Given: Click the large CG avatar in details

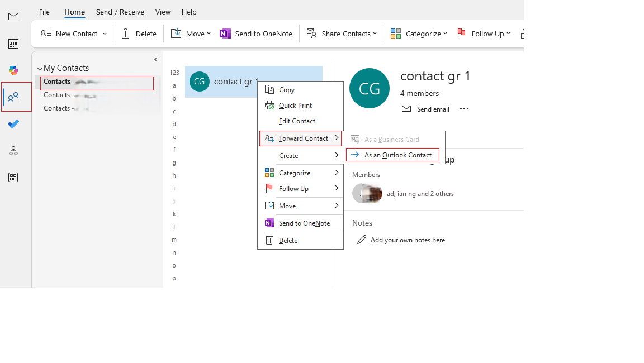Looking at the screenshot, I should coord(369,88).
